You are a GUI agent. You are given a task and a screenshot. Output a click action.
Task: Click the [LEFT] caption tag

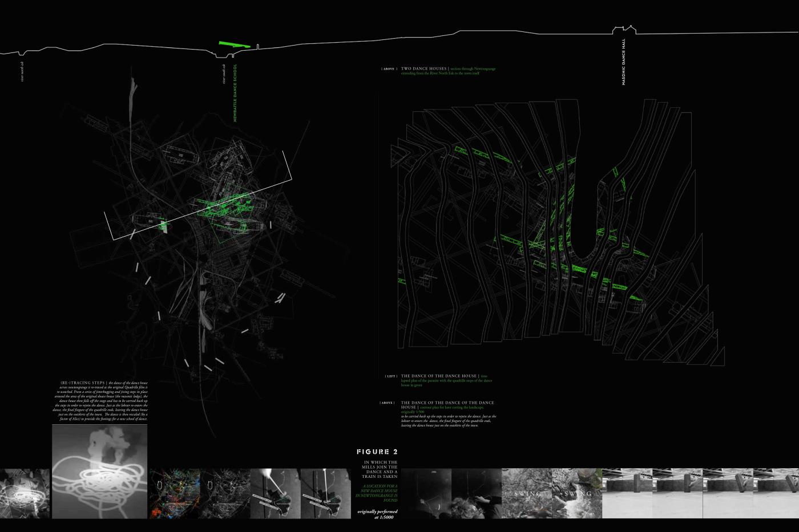390,376
